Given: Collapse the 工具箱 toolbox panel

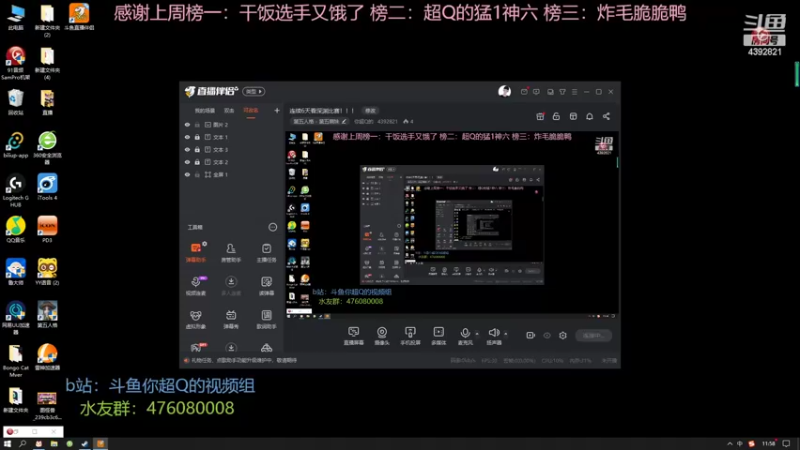Looking at the screenshot, I should [273, 227].
